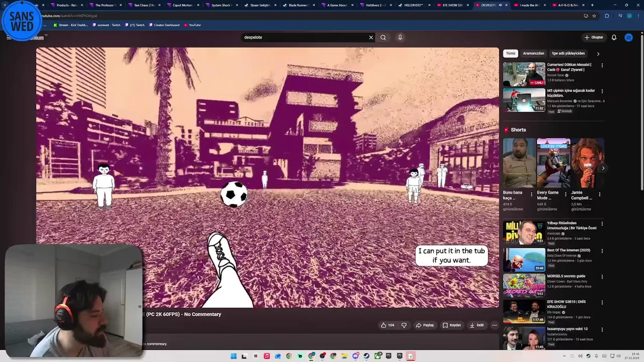Switch to 'Blade Runner' browser tab
644x362 pixels.
click(298, 5)
